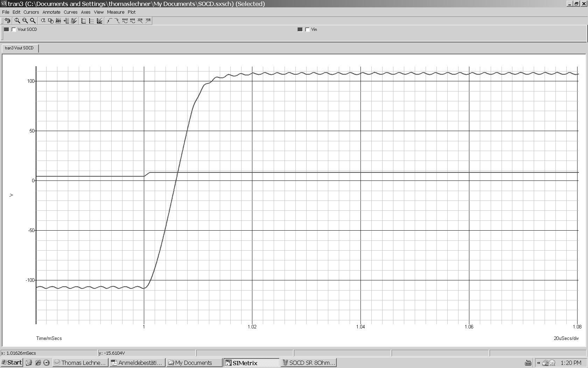Click the Add Text annotation ABC icon
Screen dimensions: 588x368
click(58, 21)
